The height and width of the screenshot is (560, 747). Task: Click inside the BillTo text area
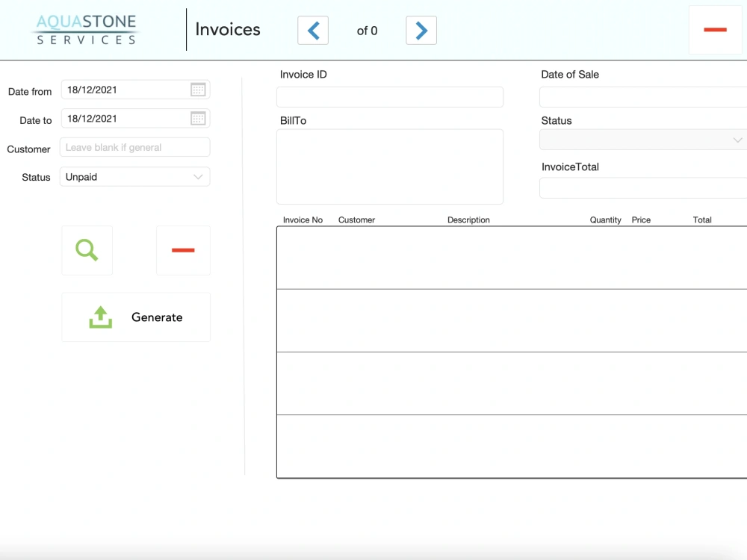(389, 166)
